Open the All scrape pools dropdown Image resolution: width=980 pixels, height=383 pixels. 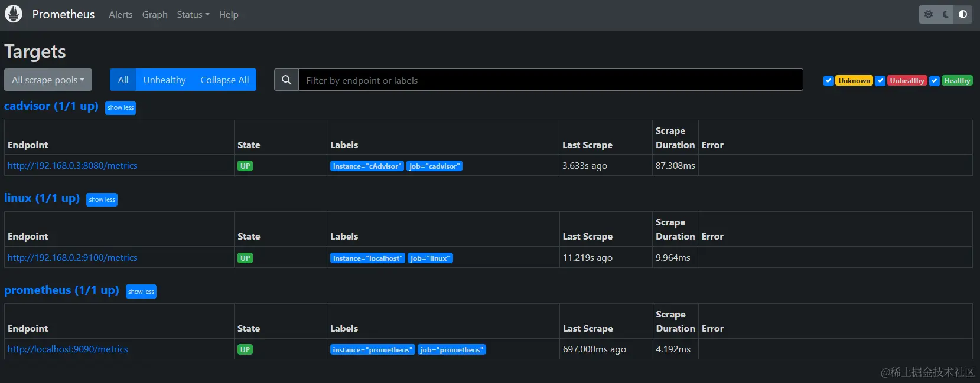[48, 80]
